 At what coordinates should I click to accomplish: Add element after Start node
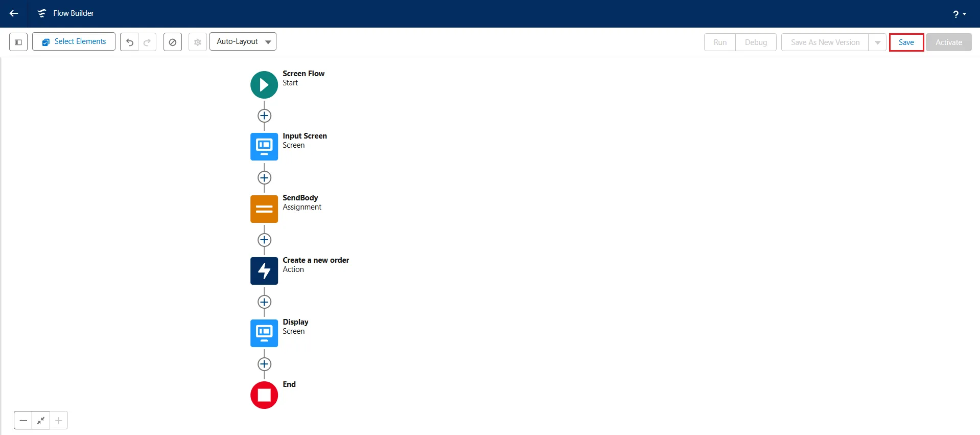pyautogui.click(x=264, y=116)
